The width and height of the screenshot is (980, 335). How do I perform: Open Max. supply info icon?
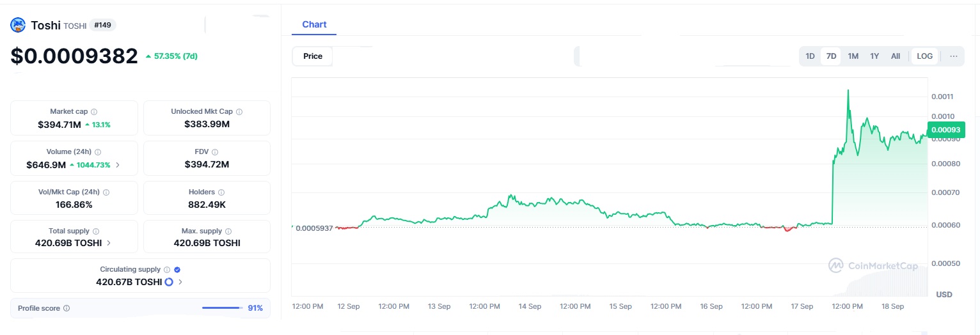point(228,231)
